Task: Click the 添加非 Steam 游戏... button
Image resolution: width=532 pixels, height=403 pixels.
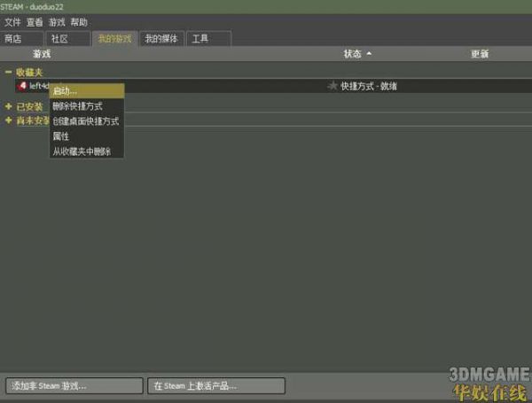Action: click(74, 385)
